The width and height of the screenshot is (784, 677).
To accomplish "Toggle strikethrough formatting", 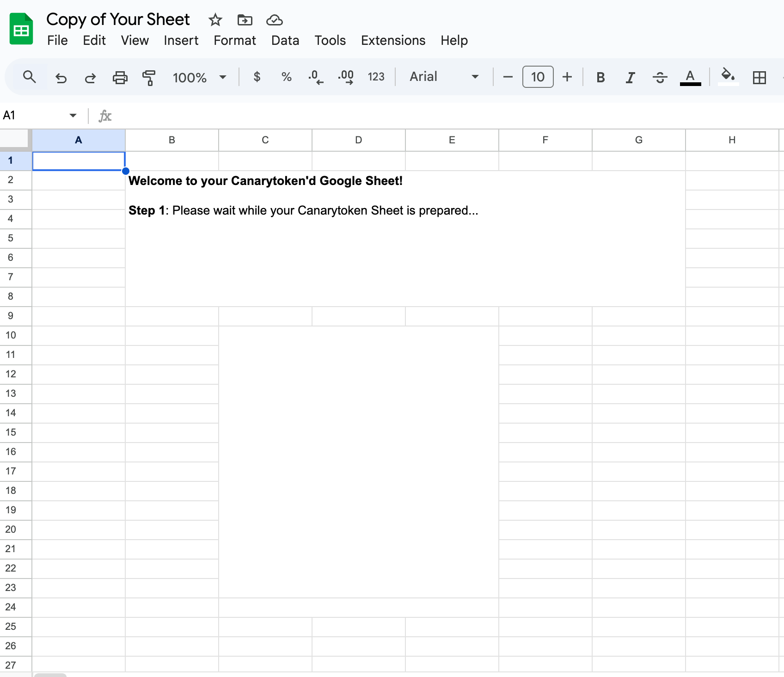I will pyautogui.click(x=660, y=77).
